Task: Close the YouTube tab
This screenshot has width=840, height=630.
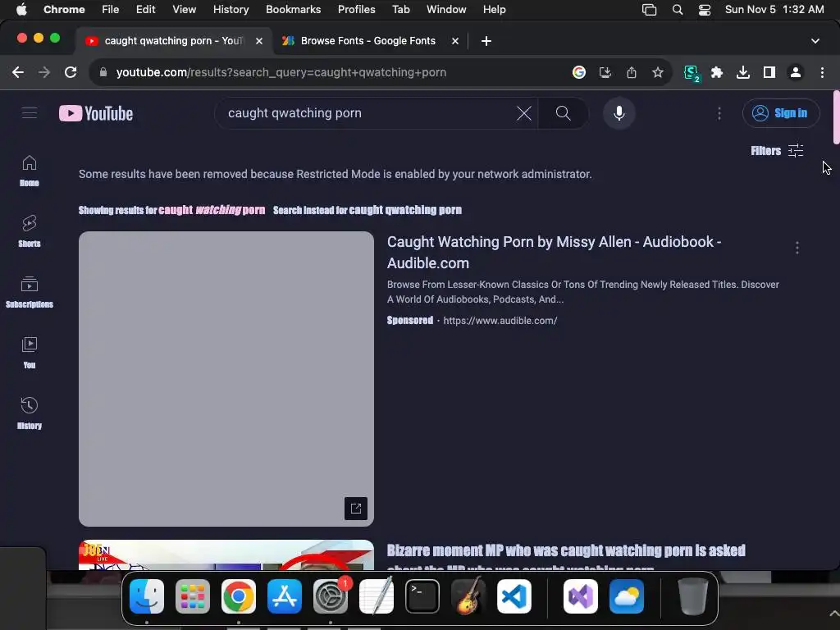Action: tap(258, 41)
